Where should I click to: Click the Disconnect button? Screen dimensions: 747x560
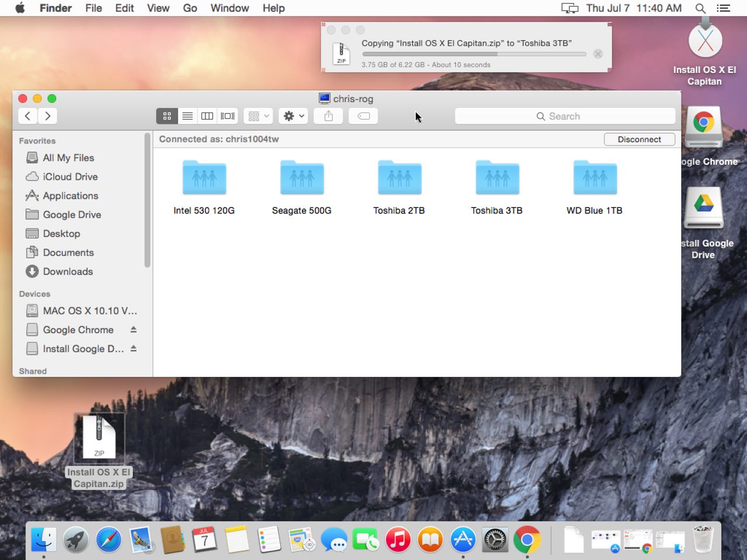click(x=639, y=139)
